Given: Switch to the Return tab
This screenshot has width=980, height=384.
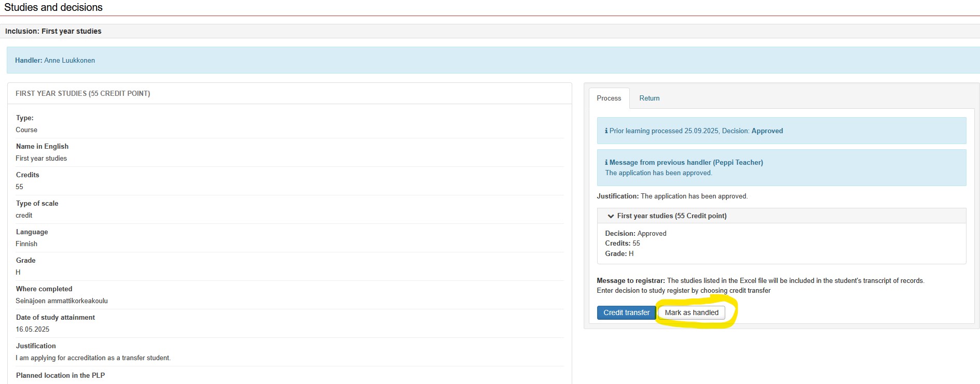Looking at the screenshot, I should 649,98.
